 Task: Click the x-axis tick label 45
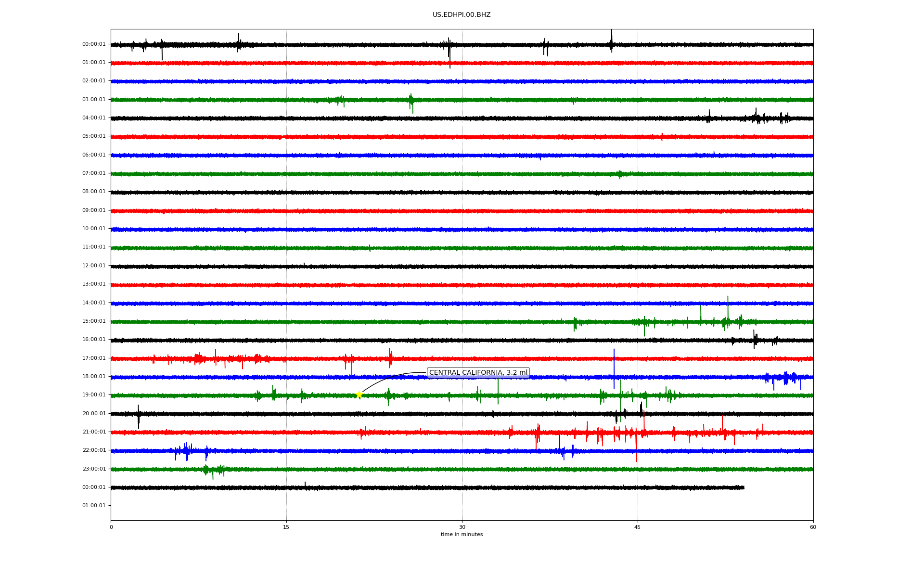click(638, 527)
